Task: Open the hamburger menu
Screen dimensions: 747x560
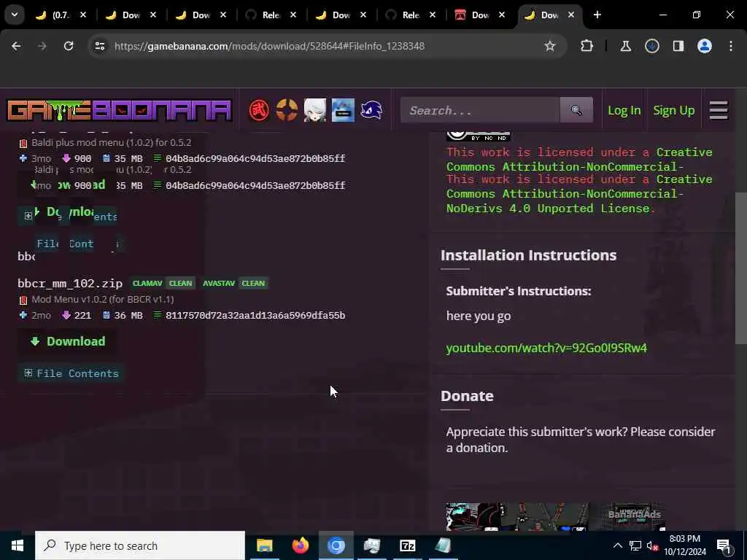Action: (x=719, y=111)
